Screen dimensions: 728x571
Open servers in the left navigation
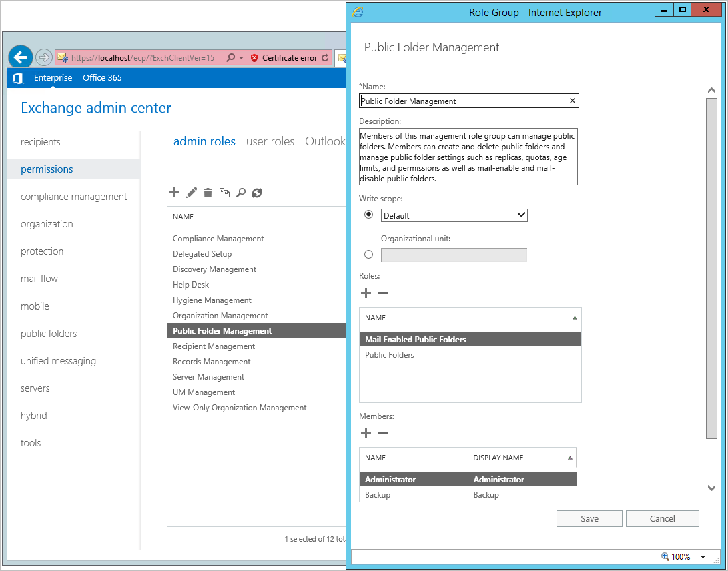[35, 388]
